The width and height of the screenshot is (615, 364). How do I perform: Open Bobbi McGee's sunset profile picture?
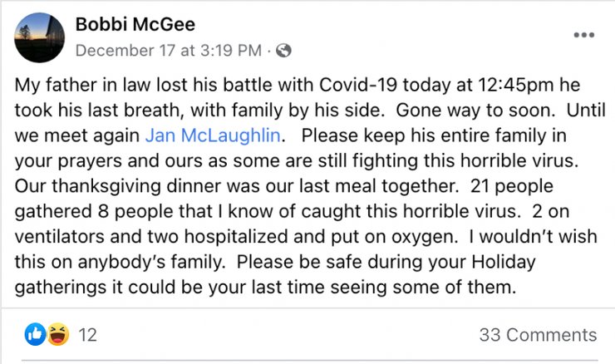coord(40,37)
